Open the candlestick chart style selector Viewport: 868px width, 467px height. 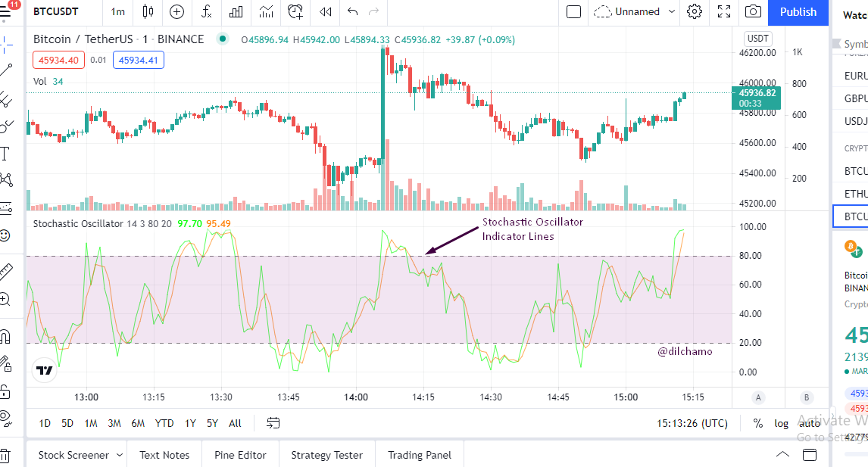click(148, 11)
